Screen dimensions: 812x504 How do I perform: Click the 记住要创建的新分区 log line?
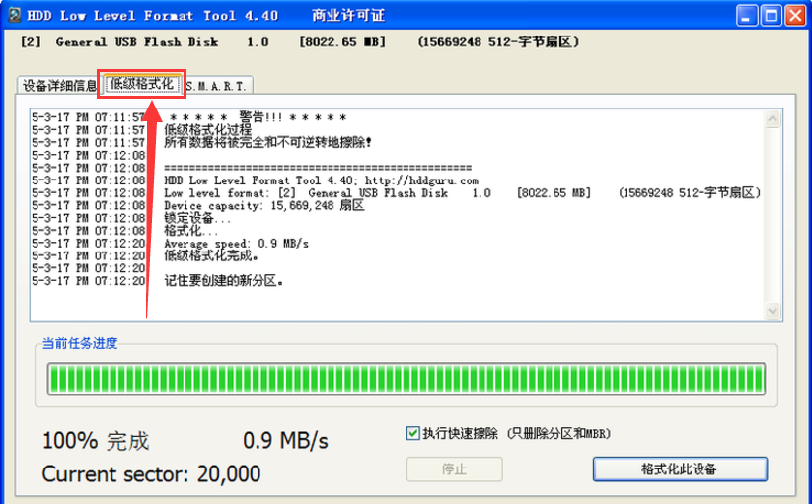[223, 280]
